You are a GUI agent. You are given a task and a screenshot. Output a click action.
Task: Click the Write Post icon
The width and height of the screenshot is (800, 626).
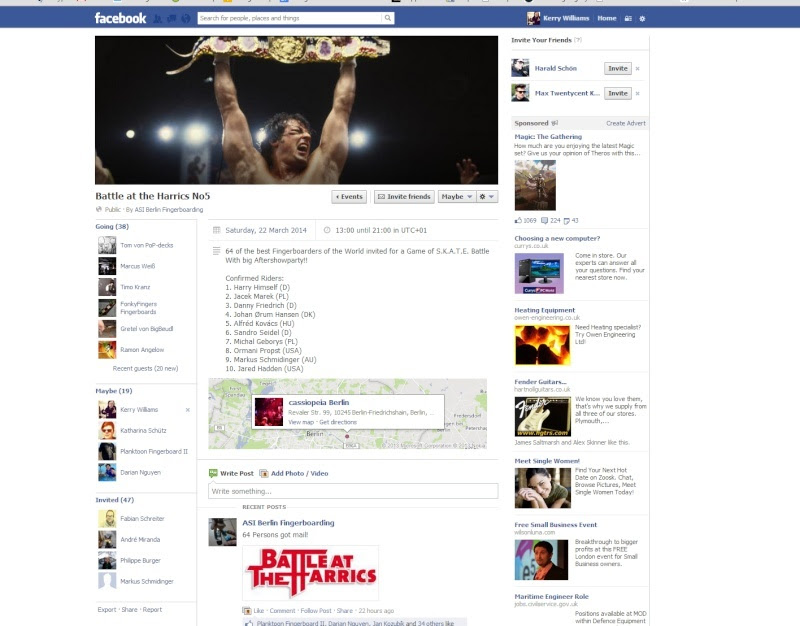[x=213, y=473]
